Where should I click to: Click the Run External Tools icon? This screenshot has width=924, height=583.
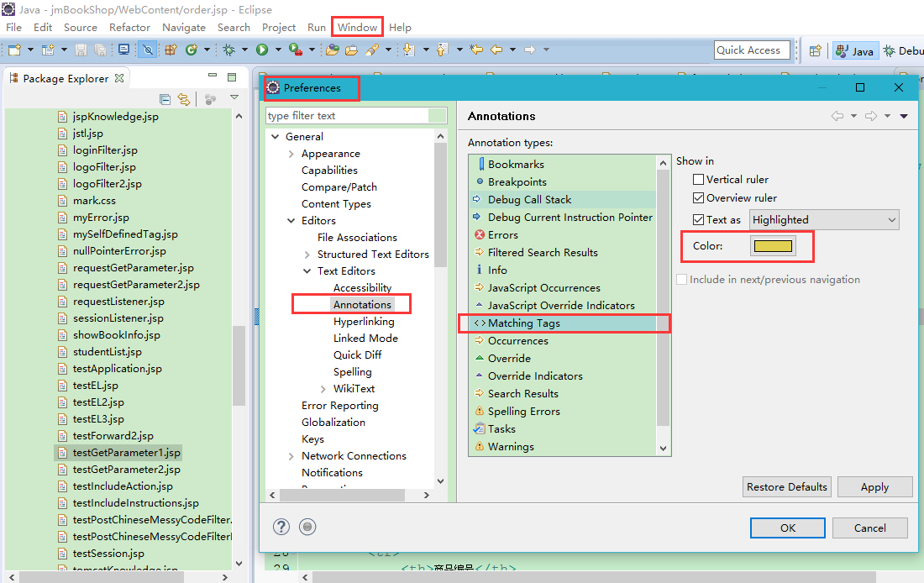tap(296, 50)
